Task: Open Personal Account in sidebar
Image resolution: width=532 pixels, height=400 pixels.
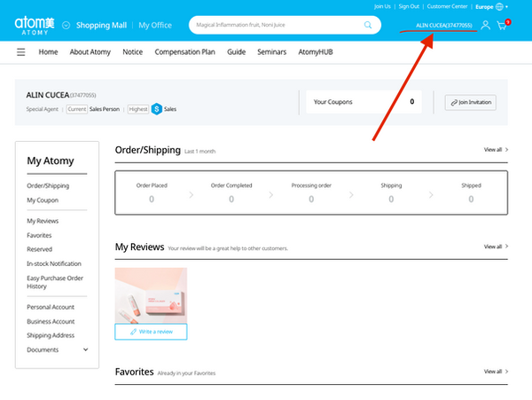Action: [x=51, y=307]
